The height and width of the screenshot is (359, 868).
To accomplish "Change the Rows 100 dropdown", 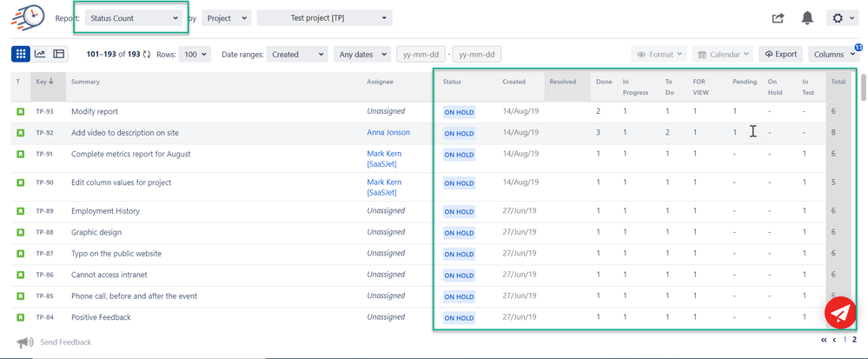I will click(x=195, y=54).
